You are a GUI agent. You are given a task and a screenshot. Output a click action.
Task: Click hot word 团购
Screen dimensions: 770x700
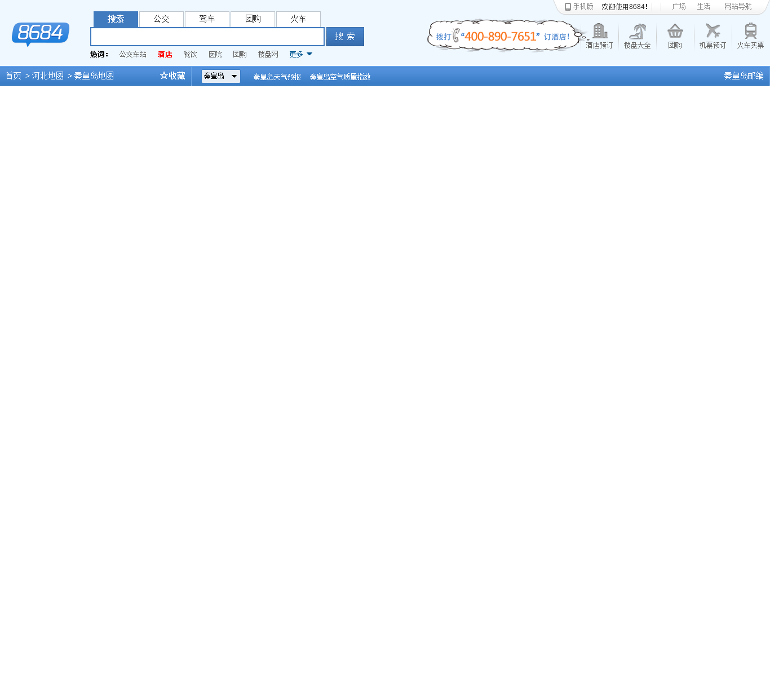point(240,55)
